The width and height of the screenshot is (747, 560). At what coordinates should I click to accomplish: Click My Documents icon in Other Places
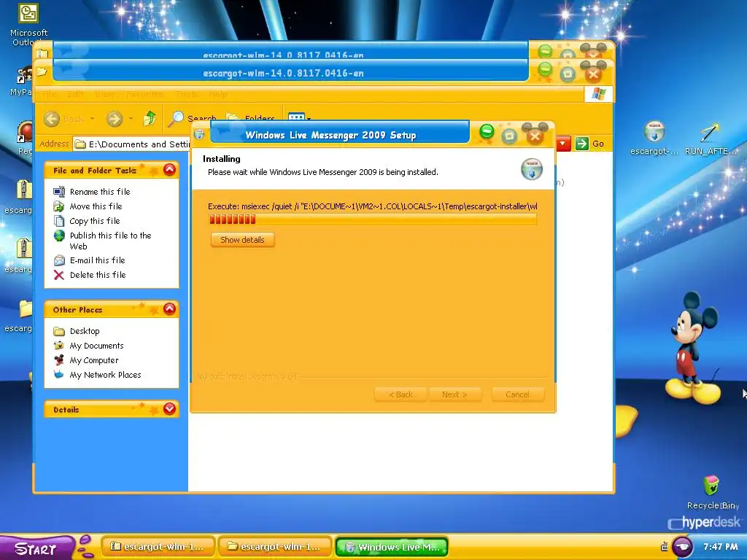click(x=59, y=346)
